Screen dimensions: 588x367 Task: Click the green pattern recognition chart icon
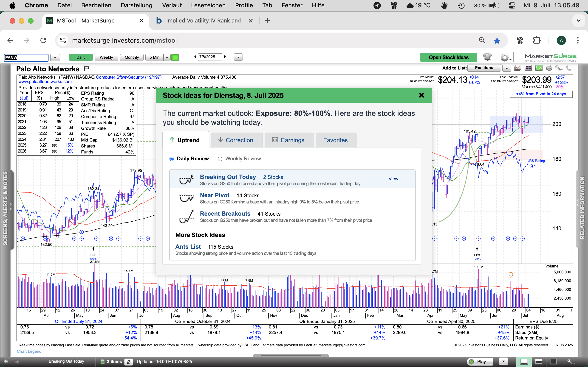click(539, 68)
